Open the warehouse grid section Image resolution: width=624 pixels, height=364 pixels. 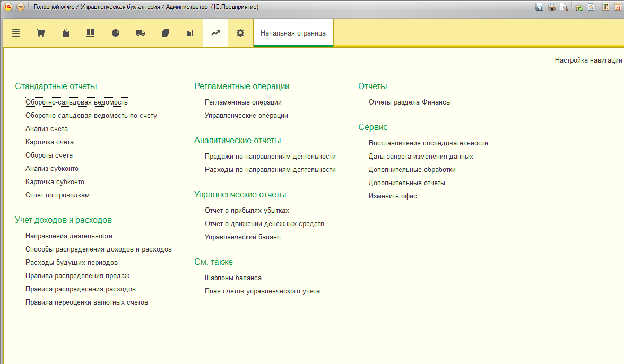pos(90,33)
